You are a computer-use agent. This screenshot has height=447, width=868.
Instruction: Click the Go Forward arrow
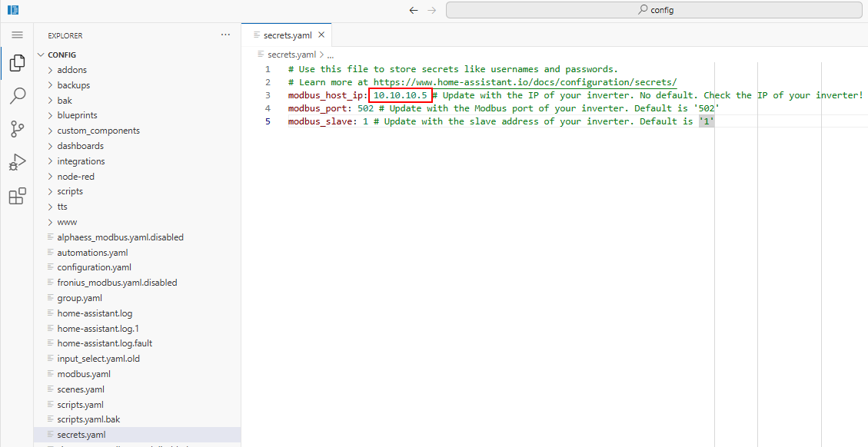pyautogui.click(x=432, y=10)
